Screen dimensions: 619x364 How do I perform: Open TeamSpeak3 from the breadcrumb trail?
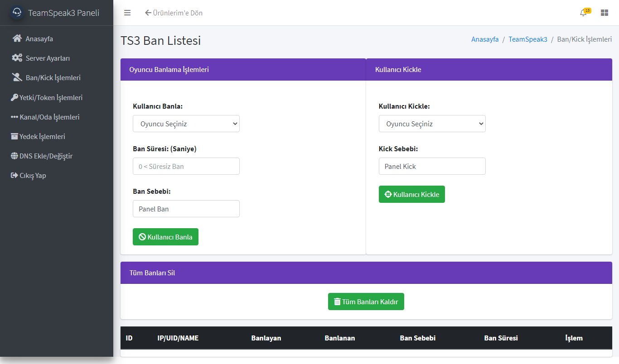point(528,39)
